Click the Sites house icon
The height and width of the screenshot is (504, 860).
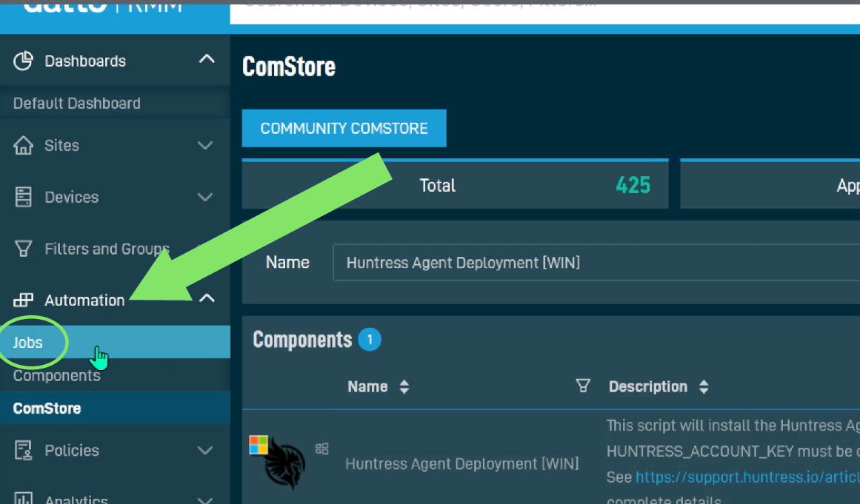click(23, 145)
